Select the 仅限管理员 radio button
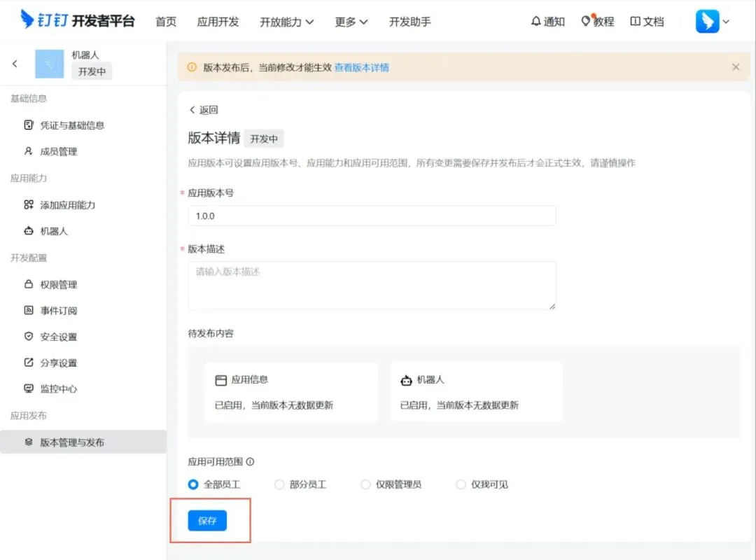Screen dimensions: 756x560 point(365,484)
